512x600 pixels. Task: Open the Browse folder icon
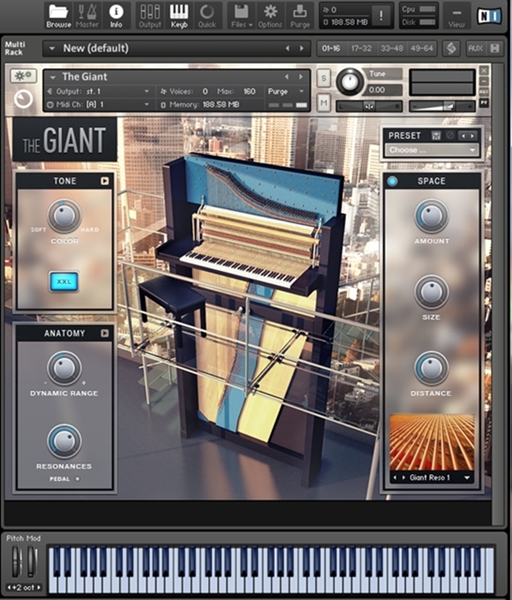[59, 16]
